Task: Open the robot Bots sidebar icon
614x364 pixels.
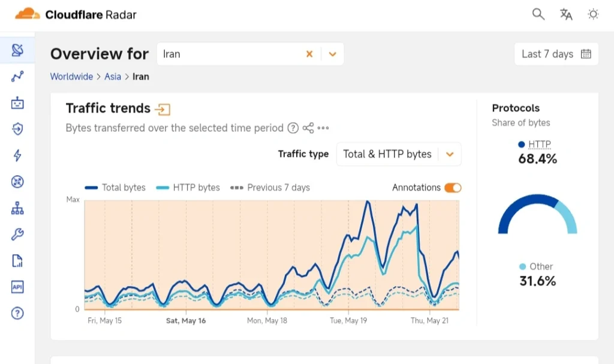Action: 17,103
